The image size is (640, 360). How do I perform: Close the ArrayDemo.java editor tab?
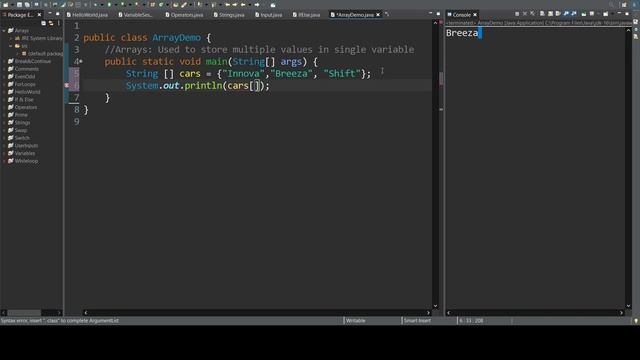[378, 15]
